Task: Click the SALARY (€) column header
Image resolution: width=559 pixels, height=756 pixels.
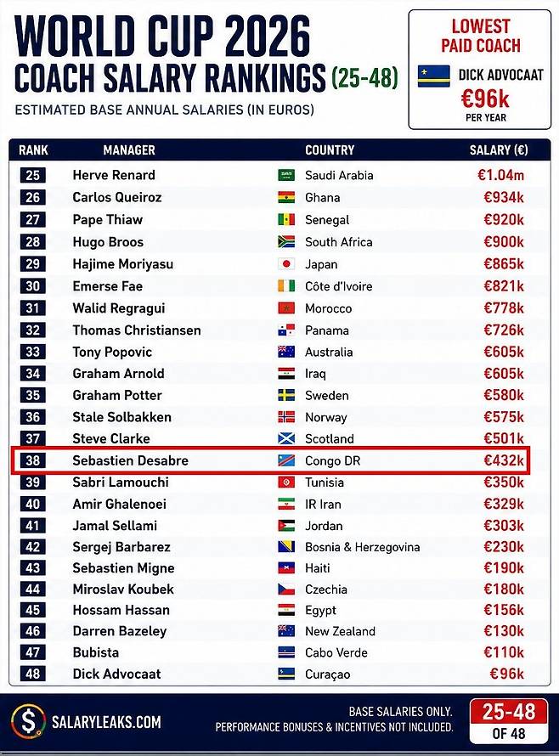Action: pyautogui.click(x=499, y=150)
